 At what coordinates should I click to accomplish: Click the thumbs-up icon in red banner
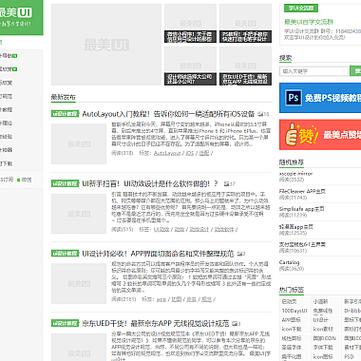tap(291, 135)
